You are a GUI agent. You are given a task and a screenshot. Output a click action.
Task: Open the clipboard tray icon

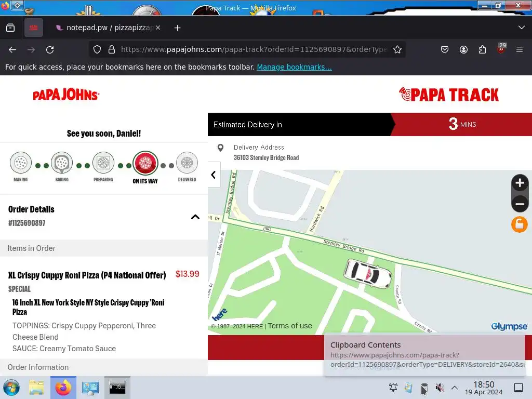424,388
